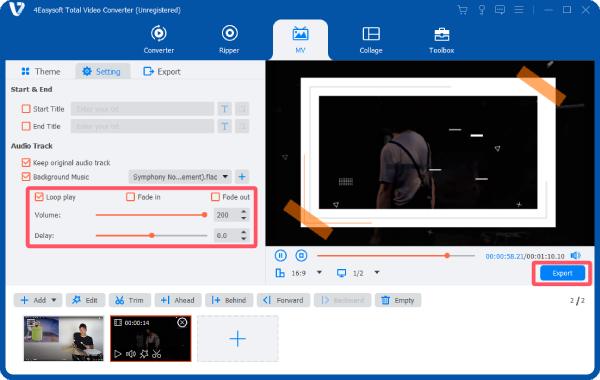
Task: Click the blue Export button
Action: coord(562,273)
